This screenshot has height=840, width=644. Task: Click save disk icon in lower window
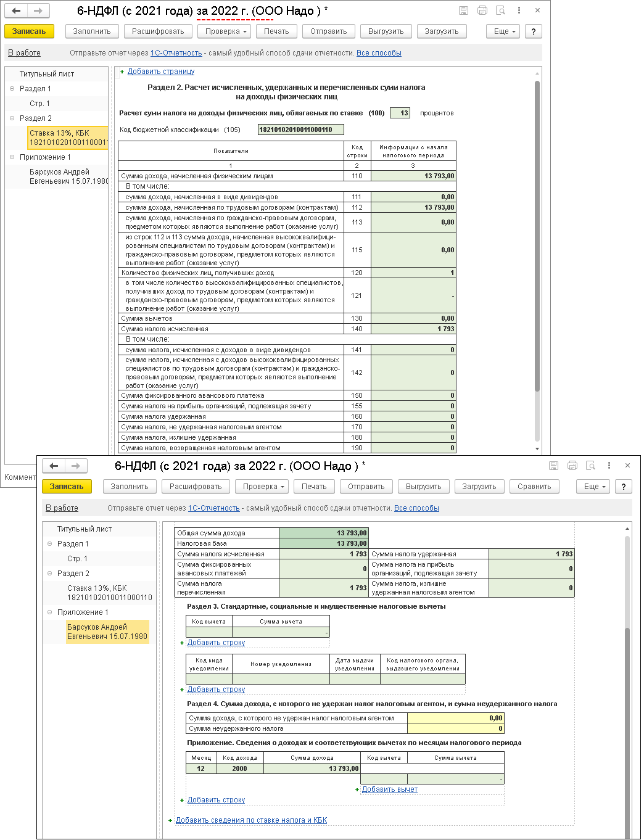click(553, 466)
